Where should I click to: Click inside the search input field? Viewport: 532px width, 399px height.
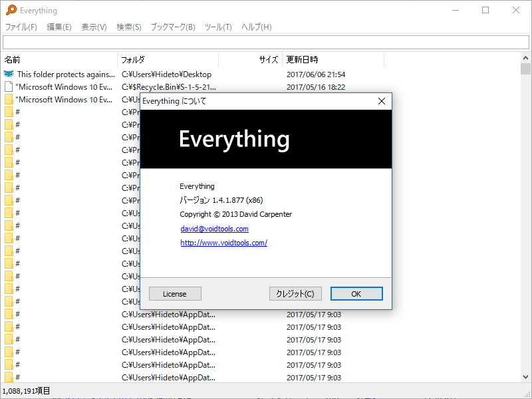coord(266,42)
